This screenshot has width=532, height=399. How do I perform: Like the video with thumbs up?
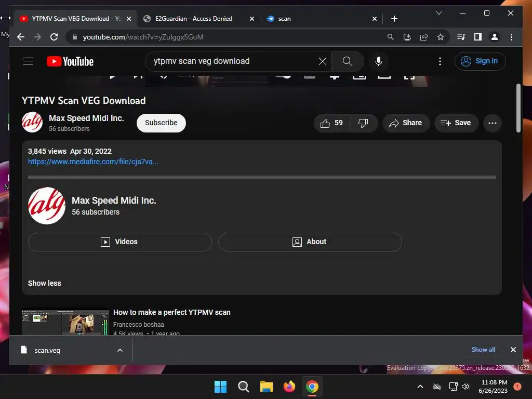(331, 123)
